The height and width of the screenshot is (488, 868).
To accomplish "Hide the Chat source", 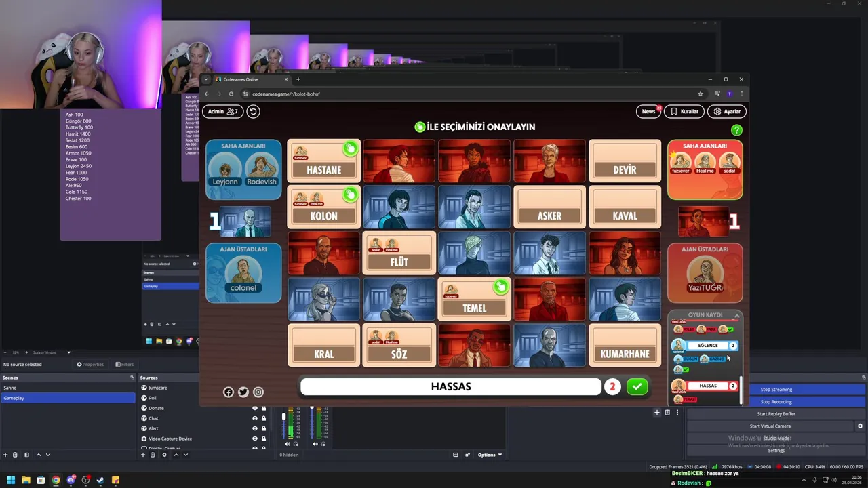I will pos(255,418).
